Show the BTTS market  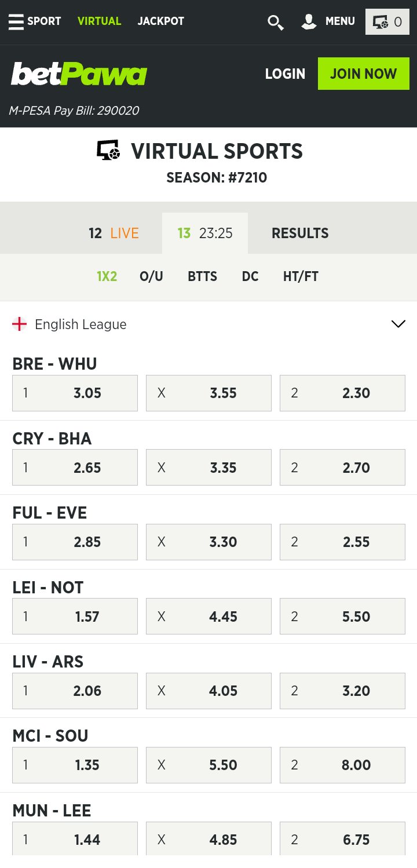(202, 276)
